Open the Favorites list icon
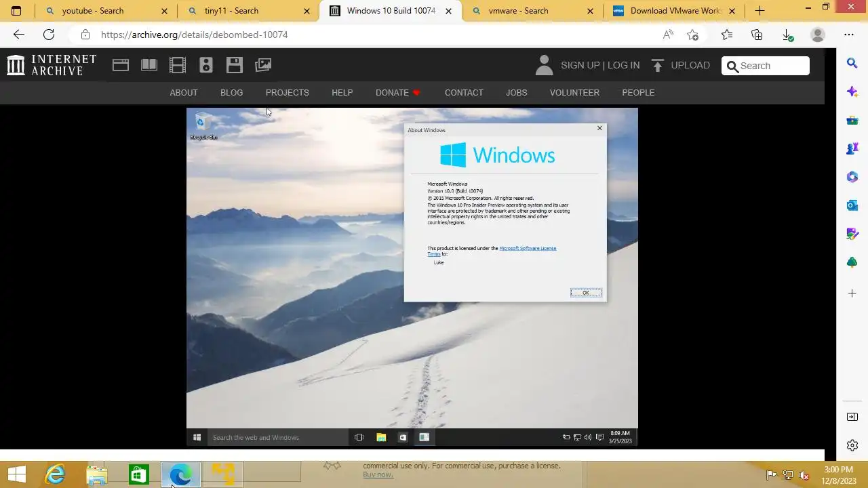 pos(727,35)
